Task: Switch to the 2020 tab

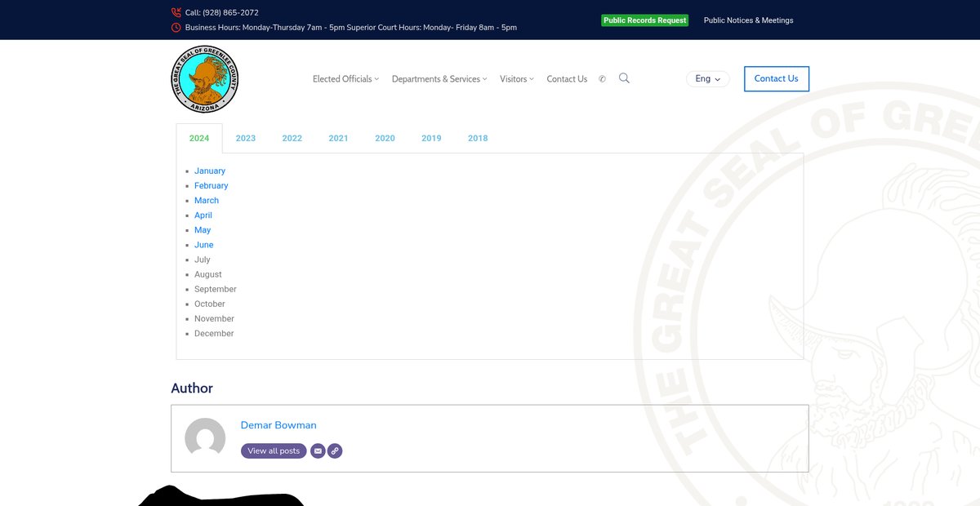Action: 385,138
